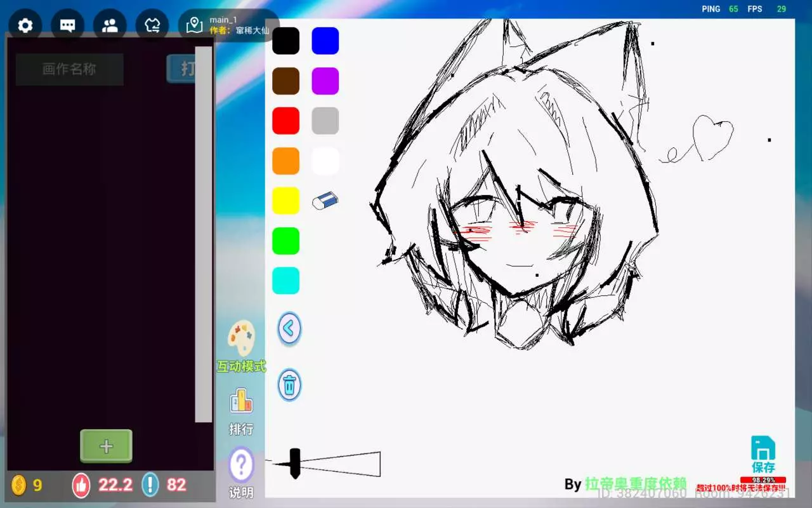This screenshot has width=812, height=508.
Task: Click the red thumbs-up likes icon
Action: (x=81, y=485)
